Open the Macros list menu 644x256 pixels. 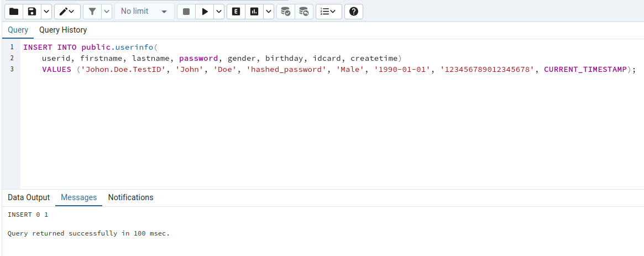point(328,12)
